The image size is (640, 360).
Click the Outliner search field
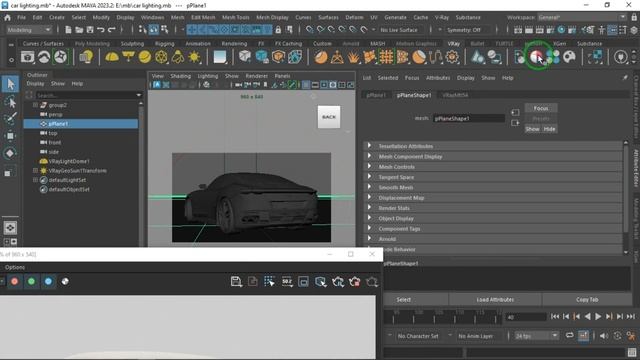[x=85, y=95]
